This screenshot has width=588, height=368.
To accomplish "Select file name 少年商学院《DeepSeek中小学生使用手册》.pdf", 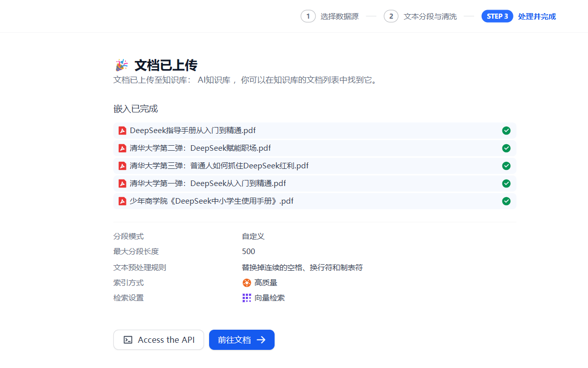I will click(212, 201).
